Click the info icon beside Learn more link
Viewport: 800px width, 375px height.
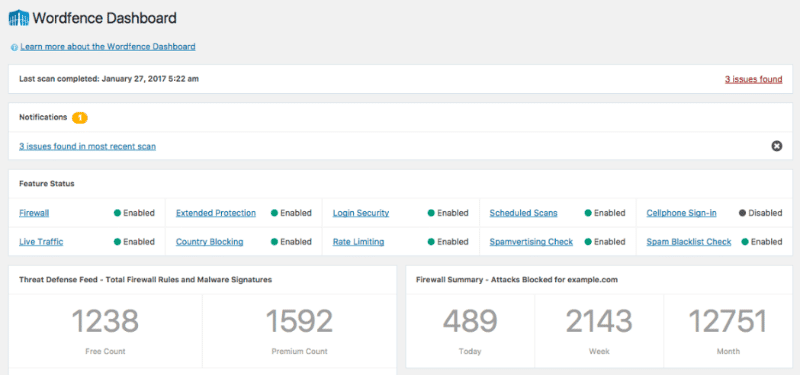click(14, 47)
